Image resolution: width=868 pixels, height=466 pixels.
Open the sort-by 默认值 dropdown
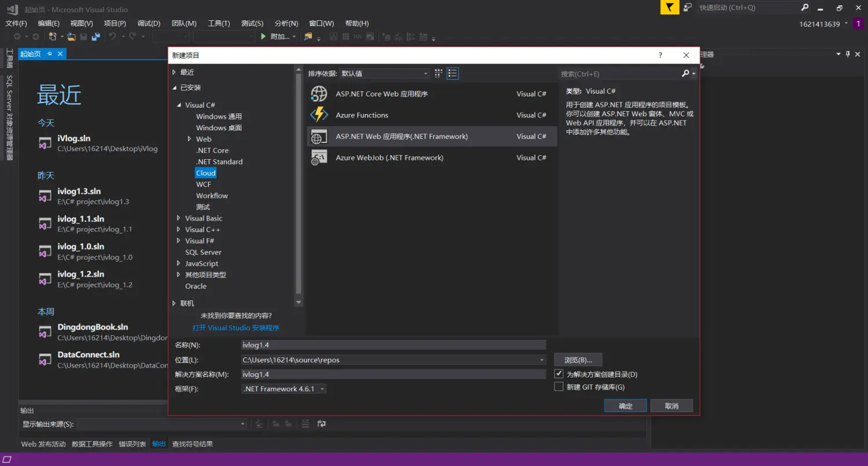click(x=385, y=74)
